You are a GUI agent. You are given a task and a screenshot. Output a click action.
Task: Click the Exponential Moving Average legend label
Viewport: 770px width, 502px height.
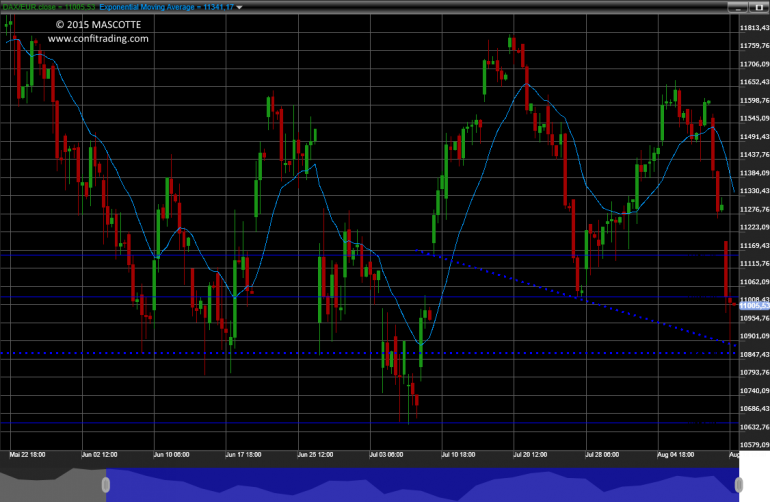[166, 7]
